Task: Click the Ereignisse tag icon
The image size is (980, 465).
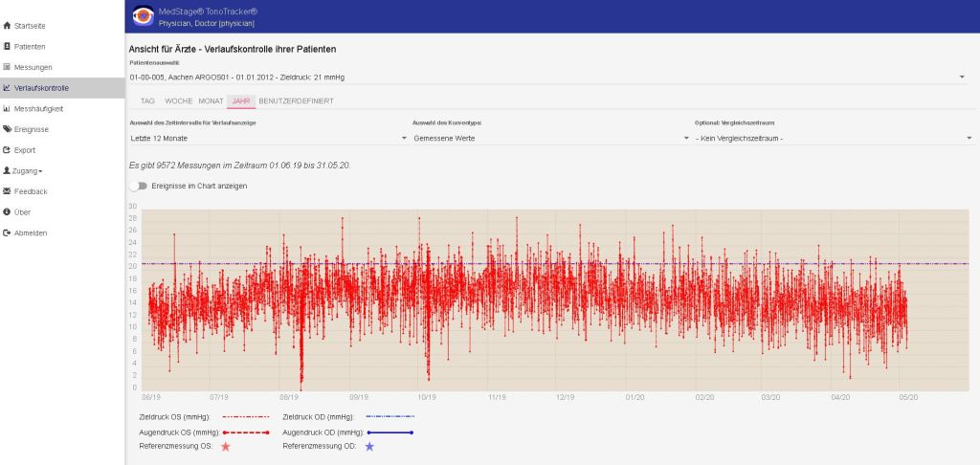Action: pyautogui.click(x=7, y=129)
